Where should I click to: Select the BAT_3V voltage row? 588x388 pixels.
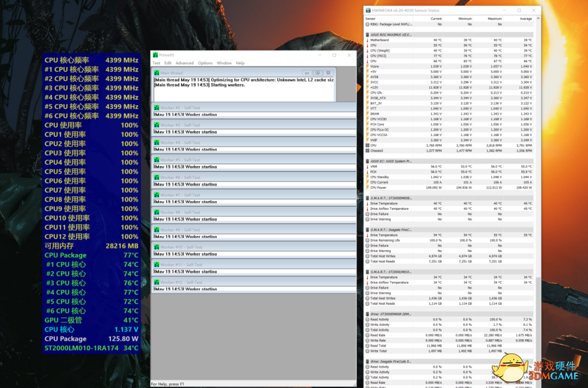[449, 103]
